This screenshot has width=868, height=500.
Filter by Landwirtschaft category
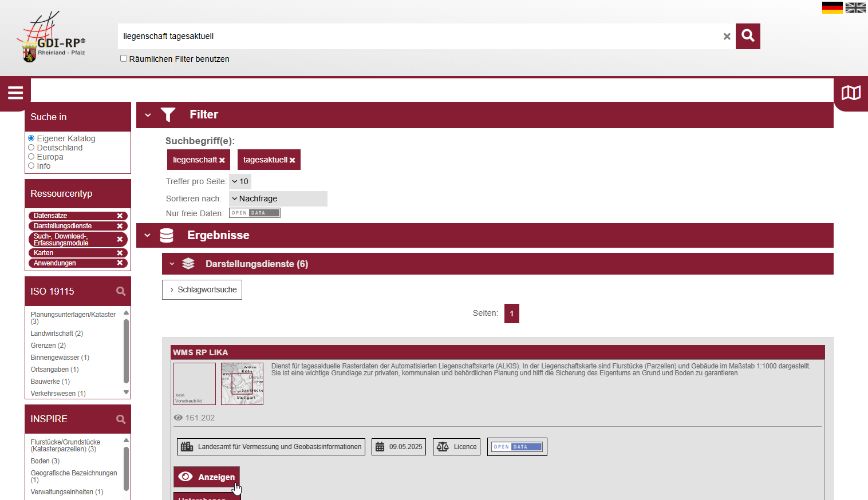[x=57, y=334]
